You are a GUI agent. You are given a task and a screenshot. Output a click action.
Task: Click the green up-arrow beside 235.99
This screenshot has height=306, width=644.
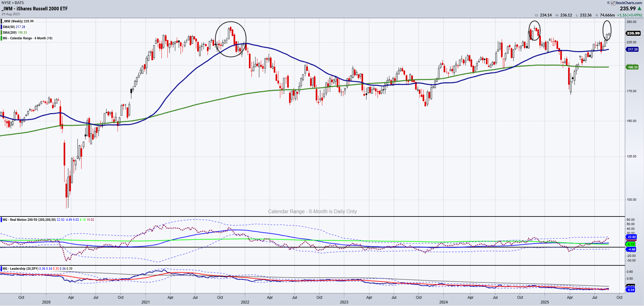pyautogui.click(x=639, y=8)
